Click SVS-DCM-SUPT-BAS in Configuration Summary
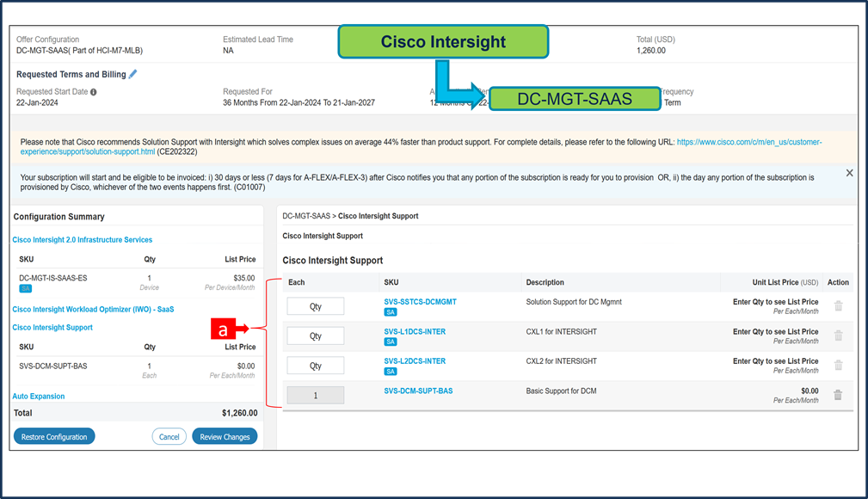This screenshot has width=868, height=499. (53, 367)
